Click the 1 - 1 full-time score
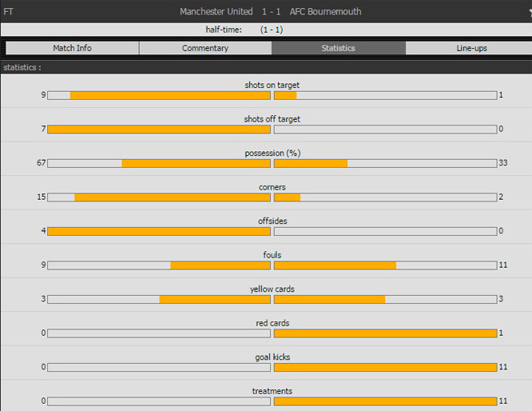532x411 pixels. (271, 12)
